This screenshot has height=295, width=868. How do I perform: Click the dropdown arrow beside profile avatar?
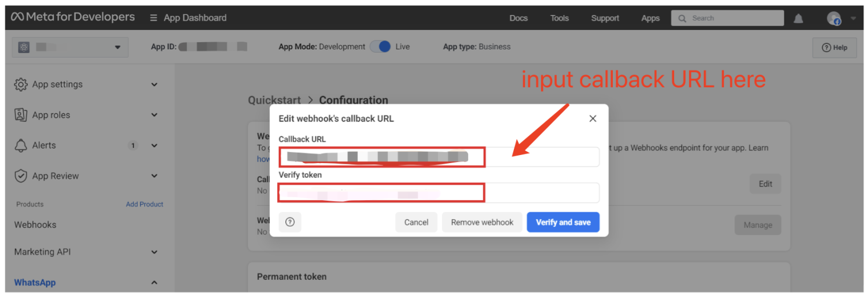(853, 19)
